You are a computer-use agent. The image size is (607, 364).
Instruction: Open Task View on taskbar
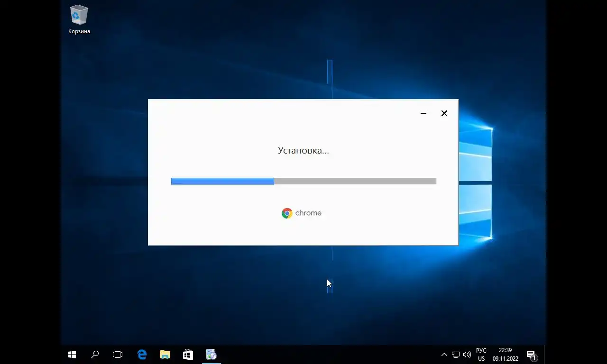[x=118, y=355]
